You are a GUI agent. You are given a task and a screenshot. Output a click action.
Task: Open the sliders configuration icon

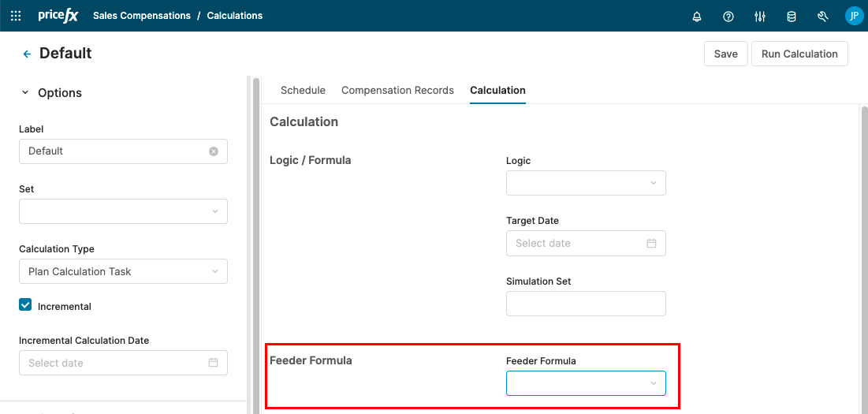(x=760, y=16)
